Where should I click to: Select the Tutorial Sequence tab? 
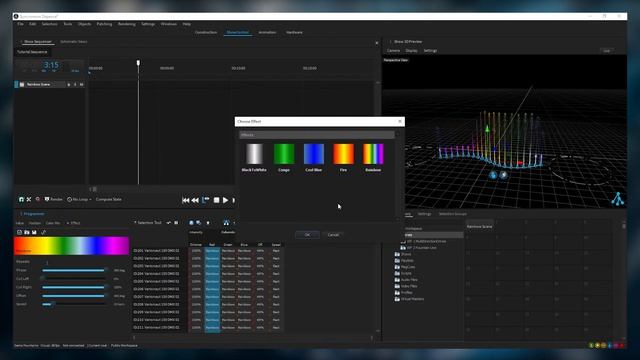[32, 52]
